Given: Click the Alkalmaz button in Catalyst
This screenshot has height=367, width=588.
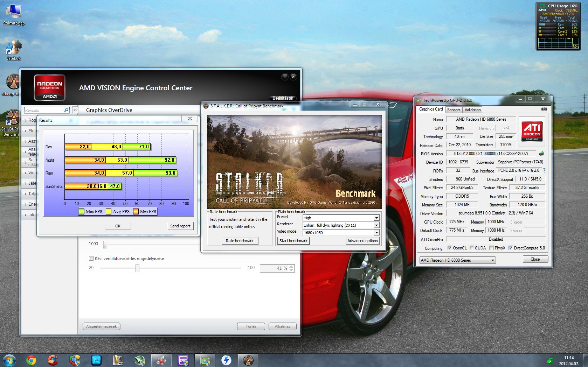Looking at the screenshot, I should point(283,326).
